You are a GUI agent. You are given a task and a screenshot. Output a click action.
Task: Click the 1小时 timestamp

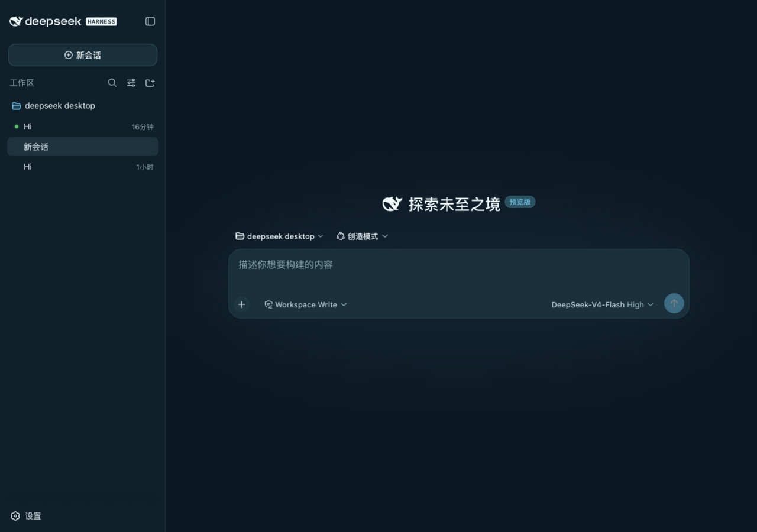[x=145, y=167]
